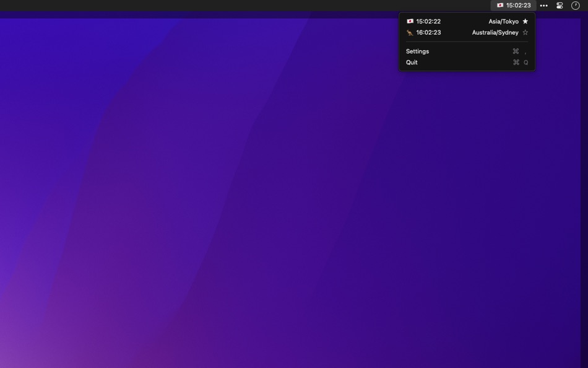Select the Australia/Sydney 16:02:23 time row

[467, 32]
